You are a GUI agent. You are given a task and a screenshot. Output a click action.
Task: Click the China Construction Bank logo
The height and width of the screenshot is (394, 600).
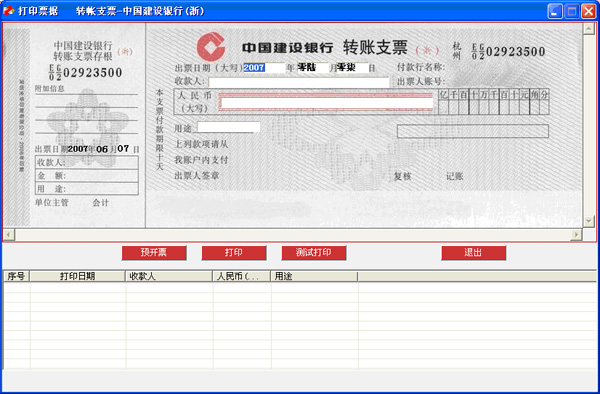[x=211, y=47]
